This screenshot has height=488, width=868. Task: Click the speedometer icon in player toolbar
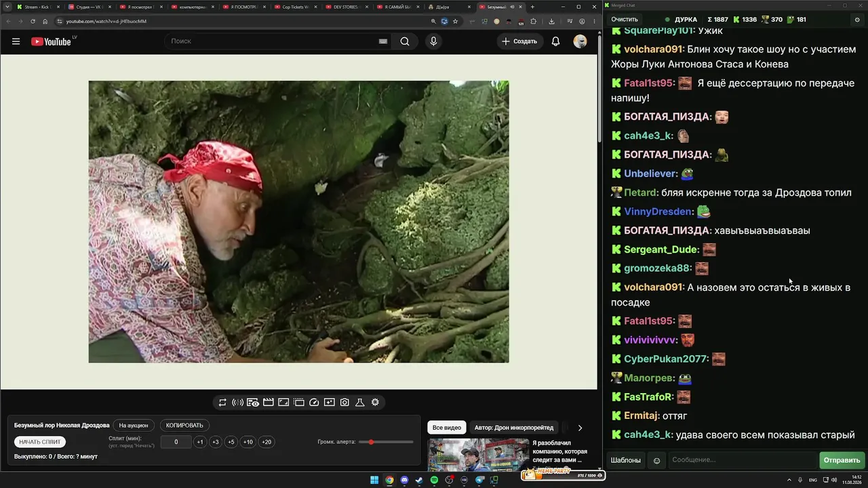coord(314,403)
